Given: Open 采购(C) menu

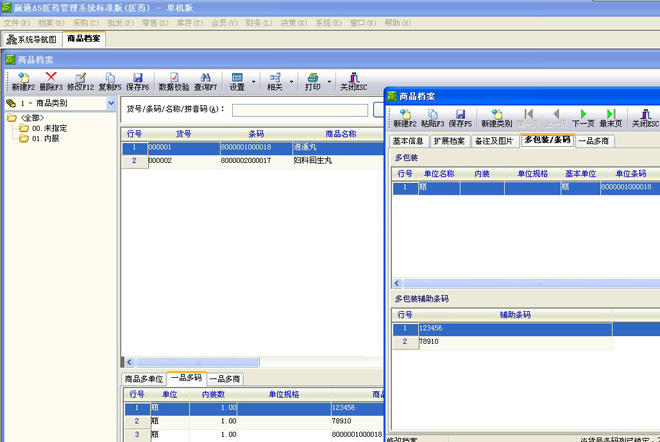Looking at the screenshot, I should pyautogui.click(x=86, y=23).
